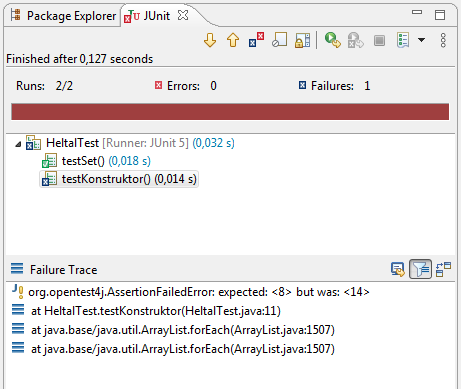Screen dimensions: 461x389
Task: Toggle scroll lock in JUnit toolbar
Action: coord(302,40)
